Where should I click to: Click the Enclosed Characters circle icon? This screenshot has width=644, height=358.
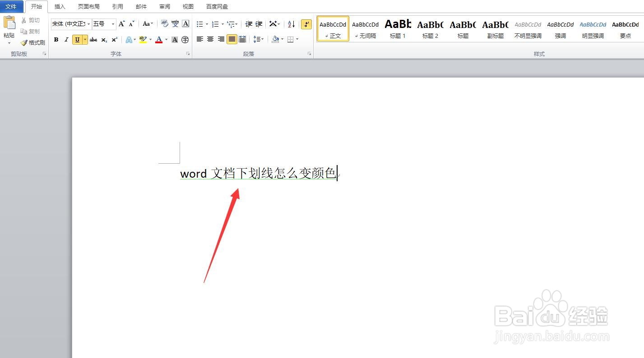(185, 40)
